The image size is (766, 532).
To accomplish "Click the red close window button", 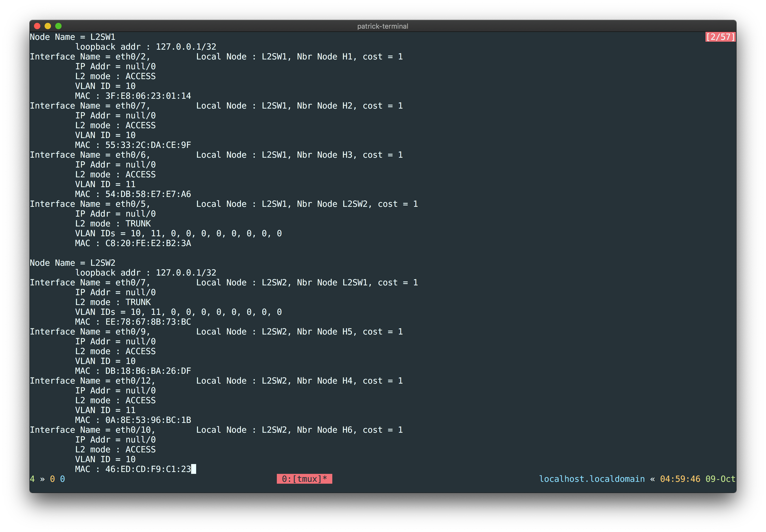I will tap(37, 26).
